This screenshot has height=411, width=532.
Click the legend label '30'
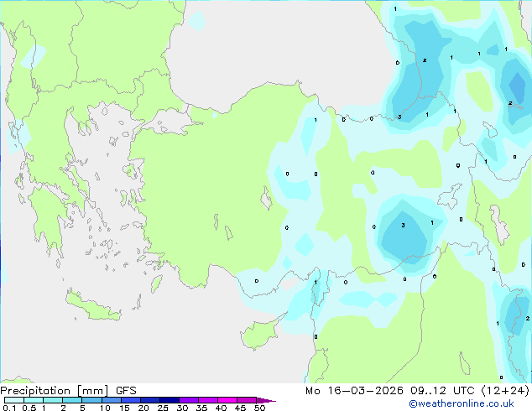[182, 408]
